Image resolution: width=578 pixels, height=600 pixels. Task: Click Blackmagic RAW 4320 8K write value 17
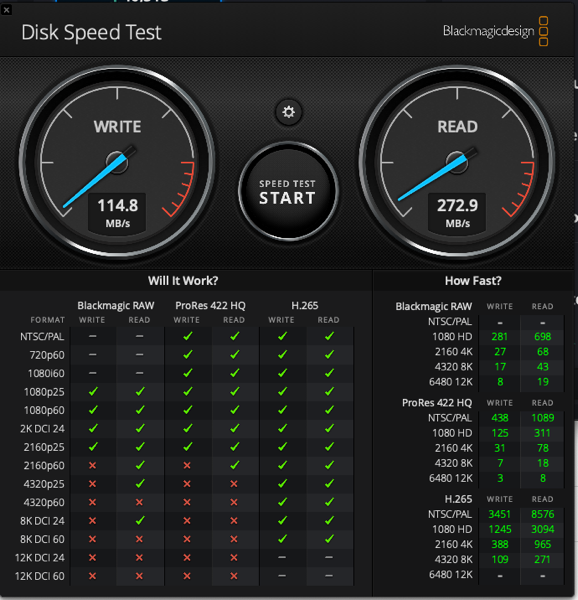pos(500,367)
